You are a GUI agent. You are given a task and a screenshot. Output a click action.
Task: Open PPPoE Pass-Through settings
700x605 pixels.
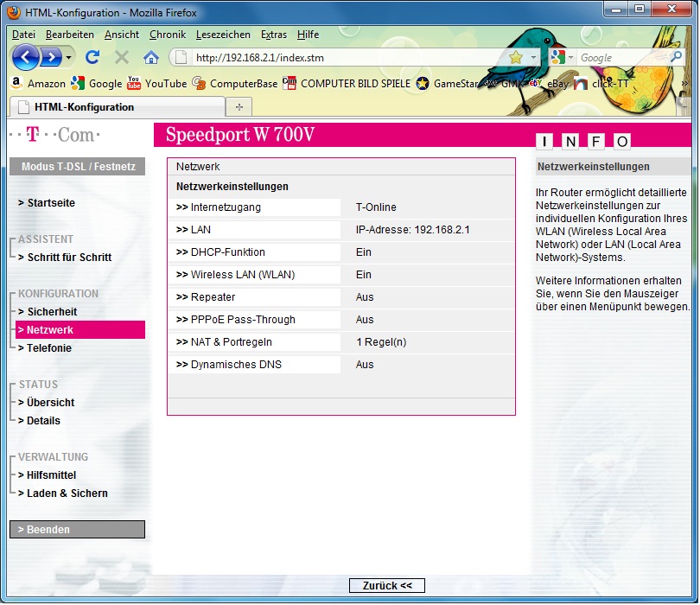[254, 320]
